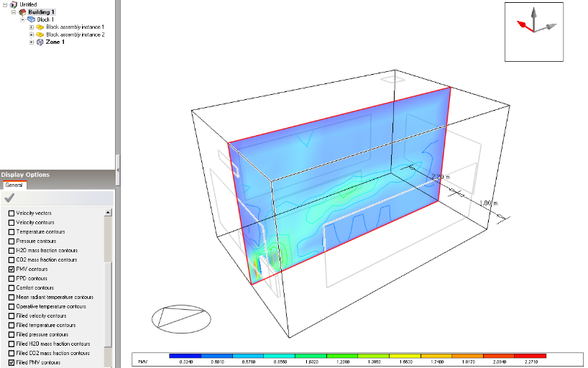The height and width of the screenshot is (368, 588).
Task: Disable the Filled PMV contours checkbox
Action: point(10,362)
